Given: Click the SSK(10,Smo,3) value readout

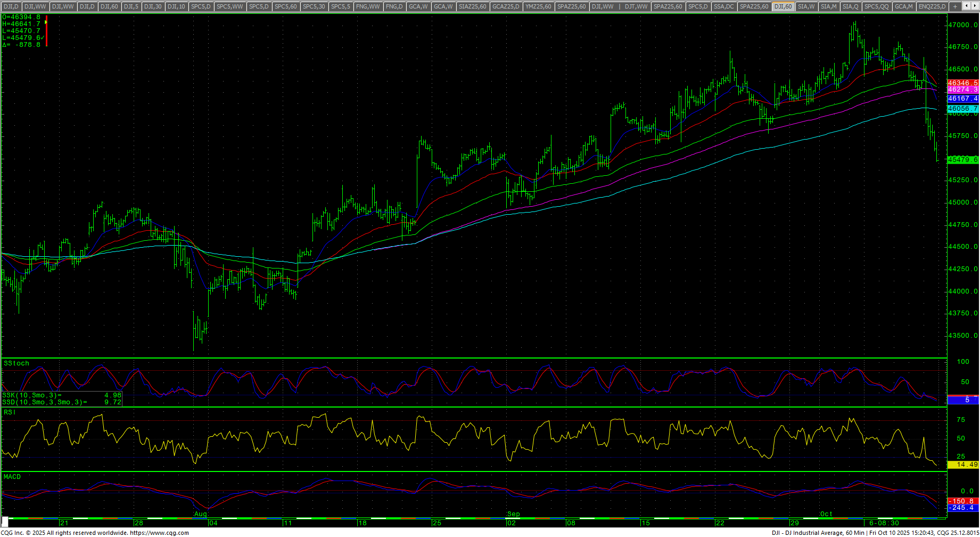Looking at the screenshot, I should click(x=62, y=395).
